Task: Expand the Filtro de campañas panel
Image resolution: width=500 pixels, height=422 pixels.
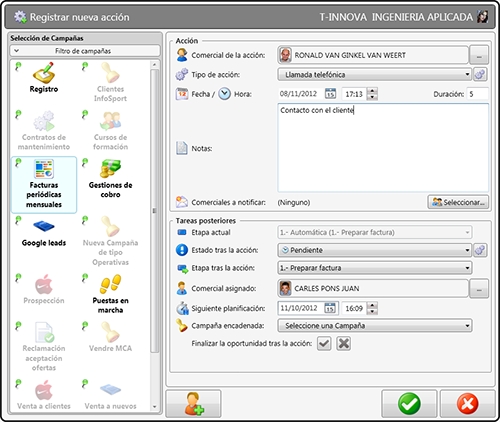Action: (85, 51)
